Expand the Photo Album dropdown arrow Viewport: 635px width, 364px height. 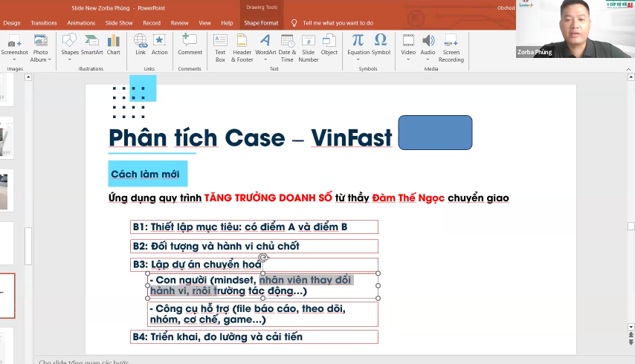pos(49,59)
